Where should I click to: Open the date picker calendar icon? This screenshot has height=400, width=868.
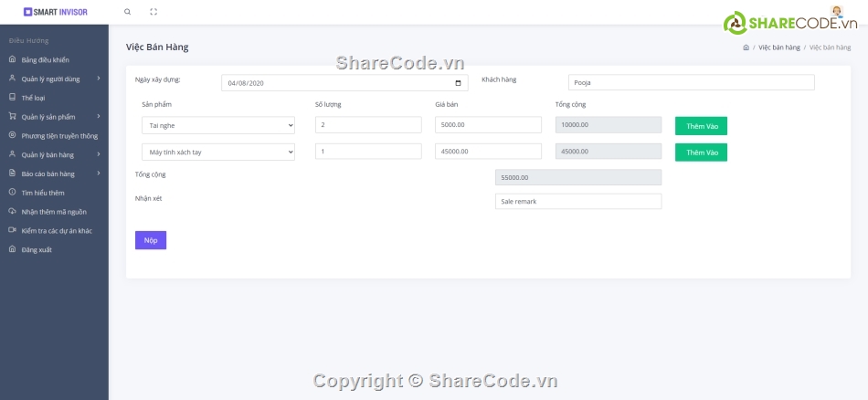tap(458, 83)
